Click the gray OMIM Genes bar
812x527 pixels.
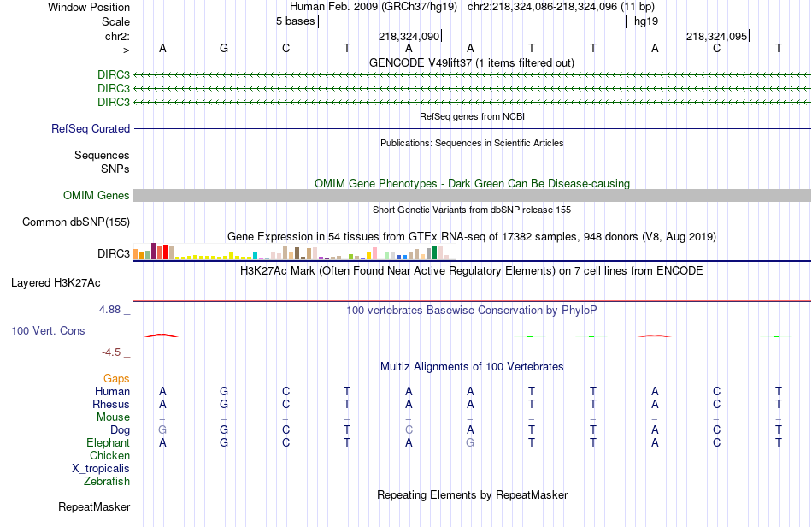[x=472, y=195]
